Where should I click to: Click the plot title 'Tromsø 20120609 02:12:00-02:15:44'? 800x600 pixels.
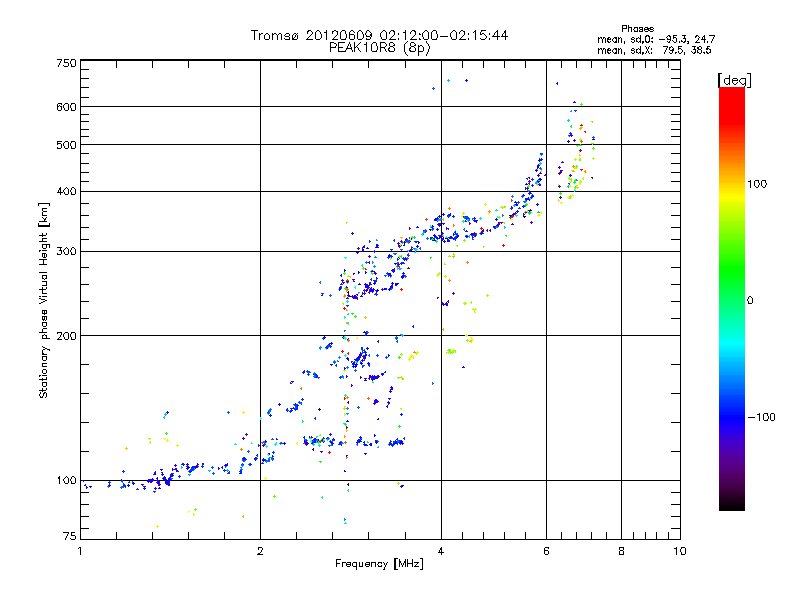379,35
